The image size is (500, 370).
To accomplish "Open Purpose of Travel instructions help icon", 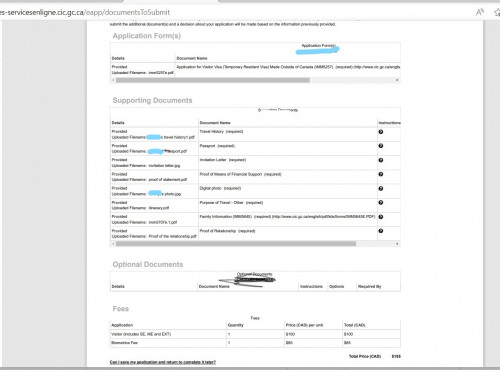I will point(381,202).
